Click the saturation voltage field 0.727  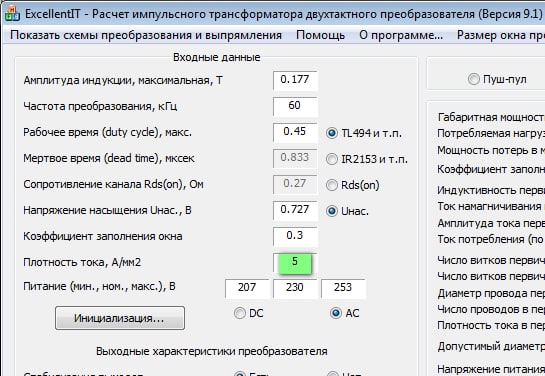(295, 210)
